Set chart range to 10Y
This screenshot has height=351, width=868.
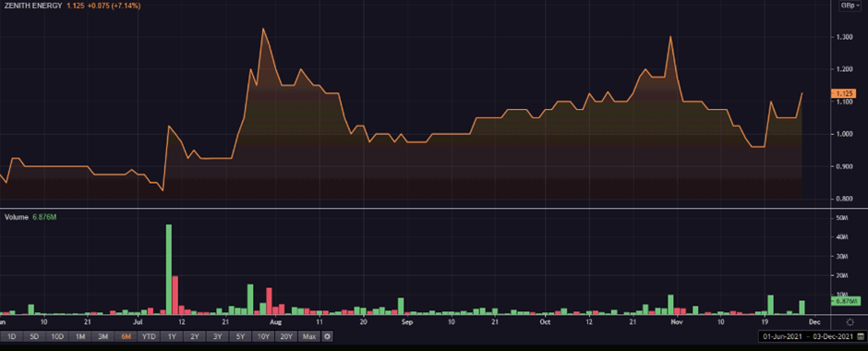pos(263,336)
